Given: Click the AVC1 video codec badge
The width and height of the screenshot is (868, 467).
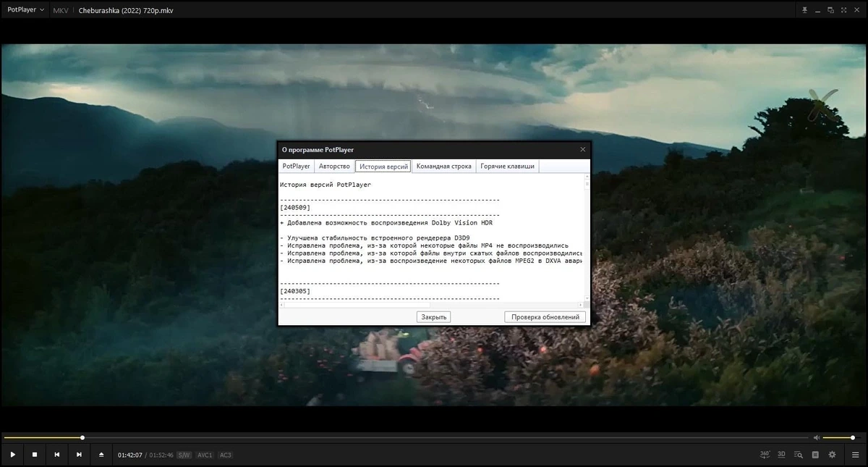Looking at the screenshot, I should point(205,455).
